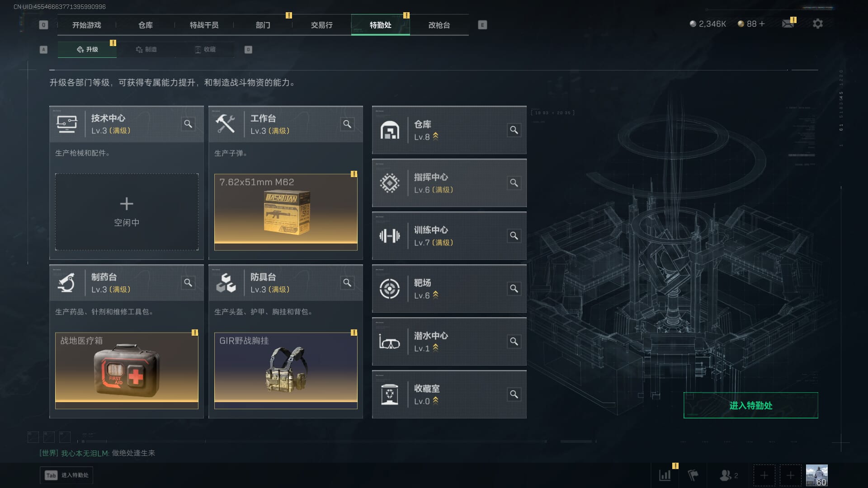Click the player avatar thumbnail

point(816,475)
